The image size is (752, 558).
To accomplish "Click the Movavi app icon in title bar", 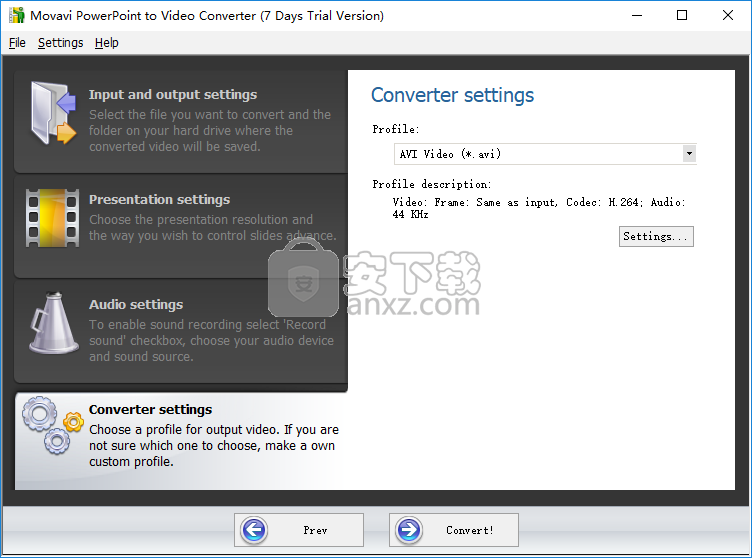I will pyautogui.click(x=17, y=15).
